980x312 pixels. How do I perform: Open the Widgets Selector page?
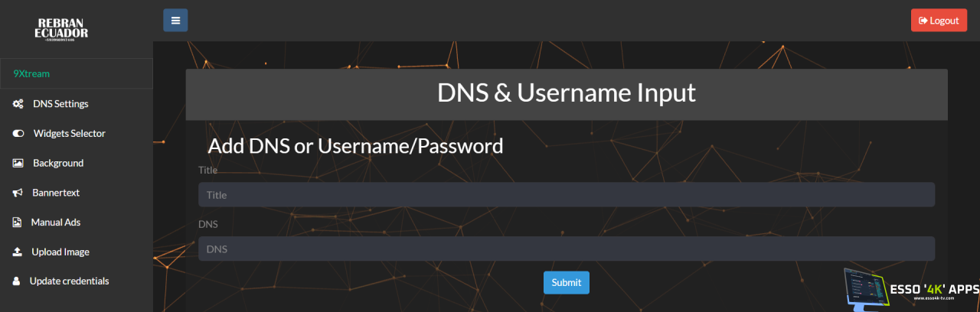click(x=69, y=134)
